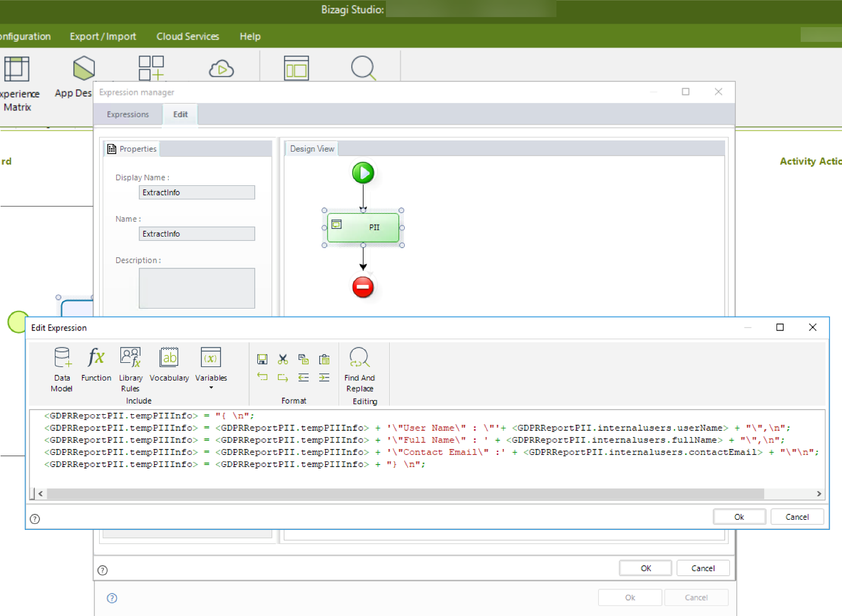Save expression with the floppy disk icon
Image resolution: width=842 pixels, height=616 pixels.
pyautogui.click(x=263, y=359)
